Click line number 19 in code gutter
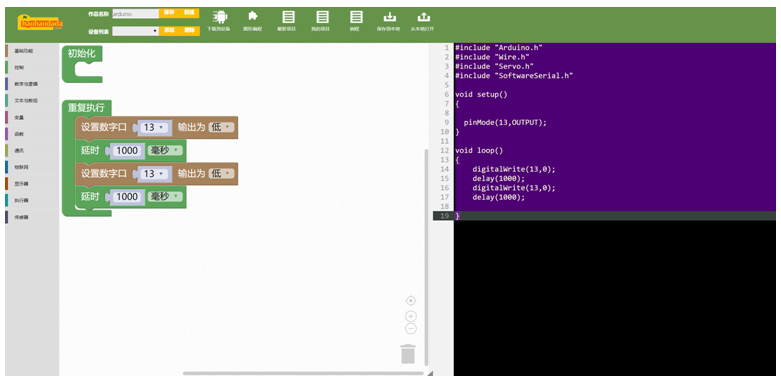This screenshot has height=382, width=781. (x=445, y=216)
